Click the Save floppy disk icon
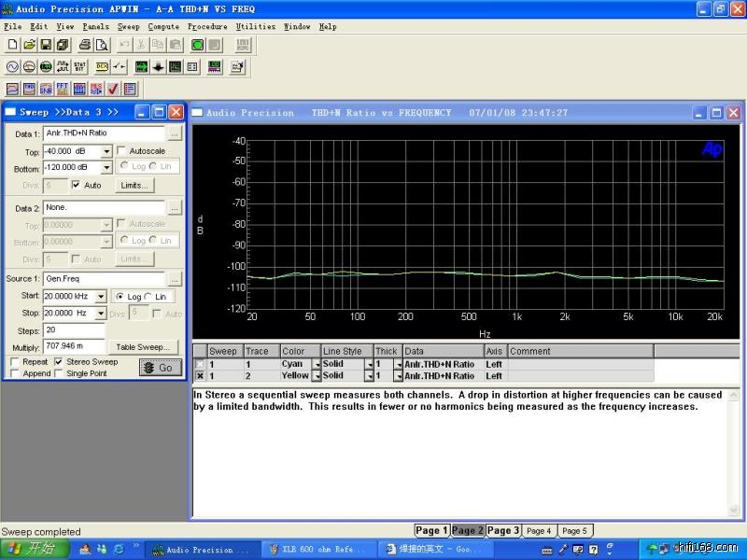 coord(46,45)
